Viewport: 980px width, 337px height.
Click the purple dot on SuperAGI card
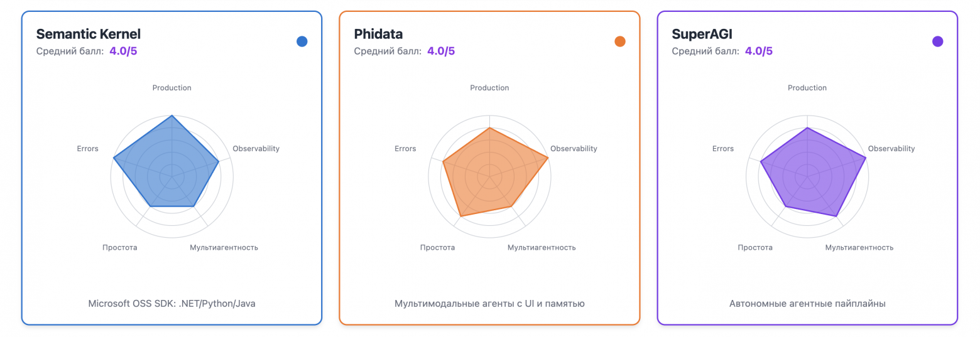point(938,41)
